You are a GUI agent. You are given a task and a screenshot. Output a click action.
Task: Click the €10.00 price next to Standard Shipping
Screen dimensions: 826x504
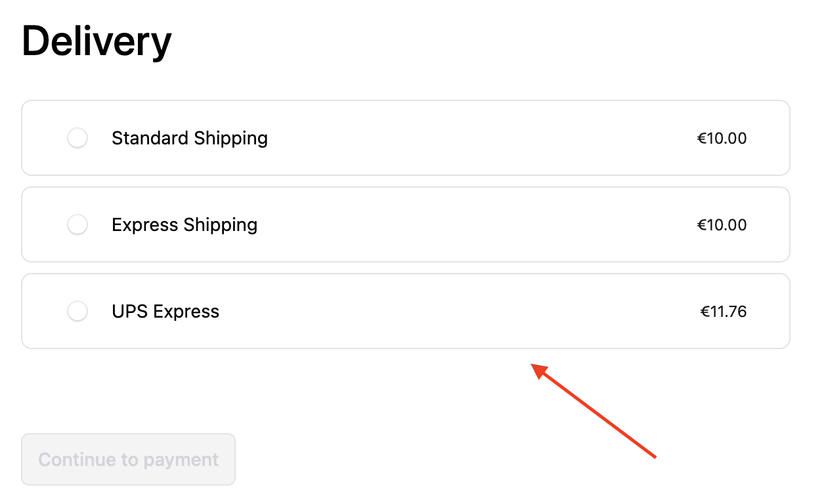click(722, 138)
